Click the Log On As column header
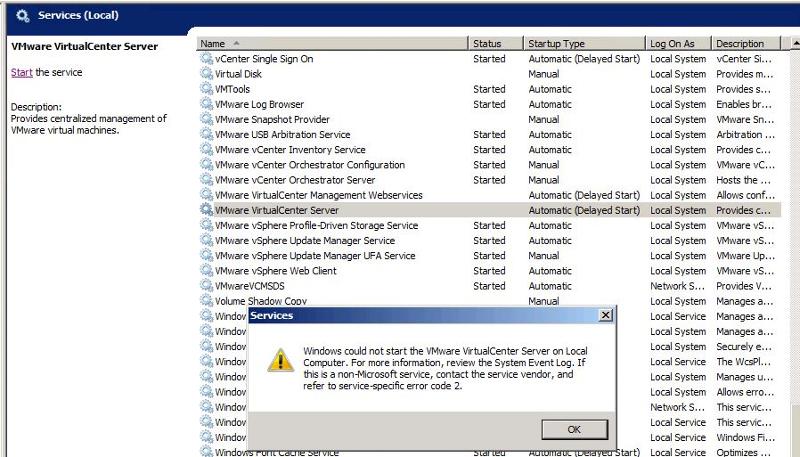Image resolution: width=800 pixels, height=457 pixels. [678, 44]
